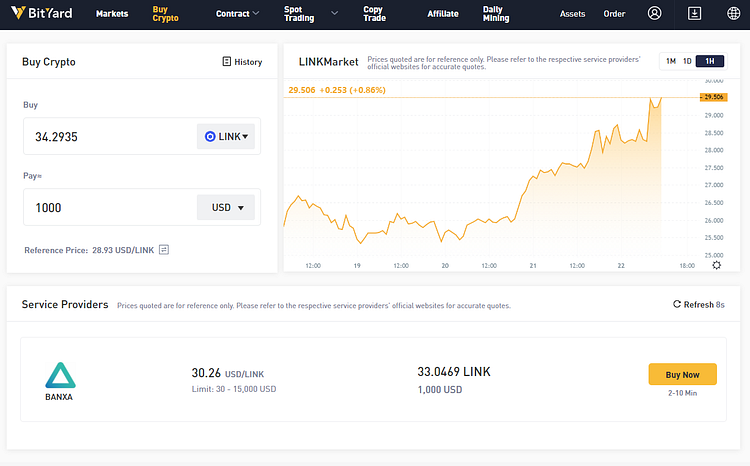This screenshot has width=750, height=466.
Task: Click the BitYard logo
Action: point(42,13)
